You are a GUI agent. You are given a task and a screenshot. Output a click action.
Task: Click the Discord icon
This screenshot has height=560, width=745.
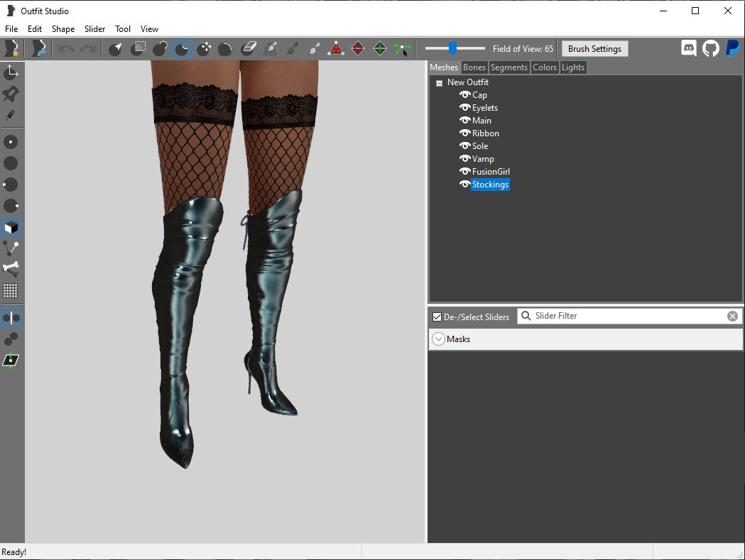(x=688, y=48)
